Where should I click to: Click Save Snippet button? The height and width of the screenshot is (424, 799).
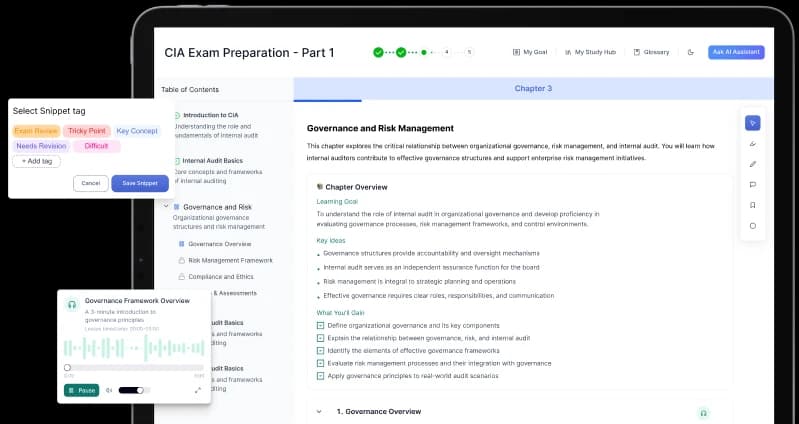[x=140, y=183]
